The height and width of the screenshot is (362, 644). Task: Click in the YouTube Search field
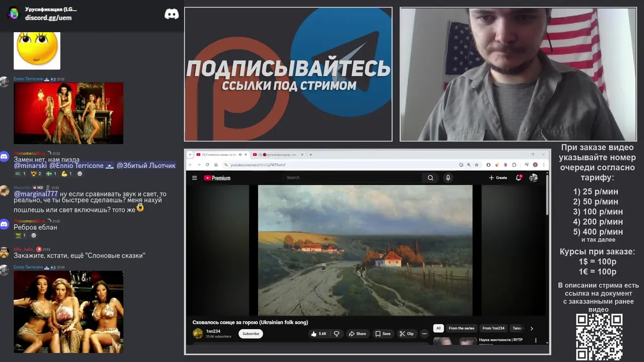coord(352,177)
